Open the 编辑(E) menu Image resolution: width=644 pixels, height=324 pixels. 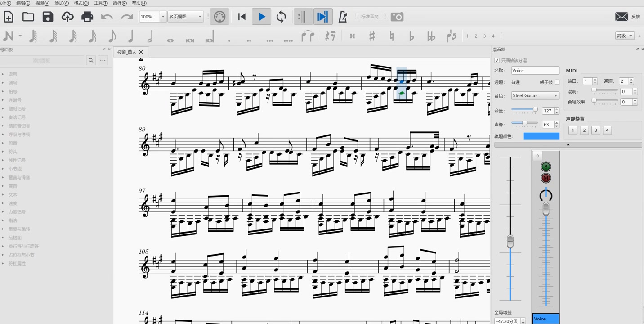(23, 3)
